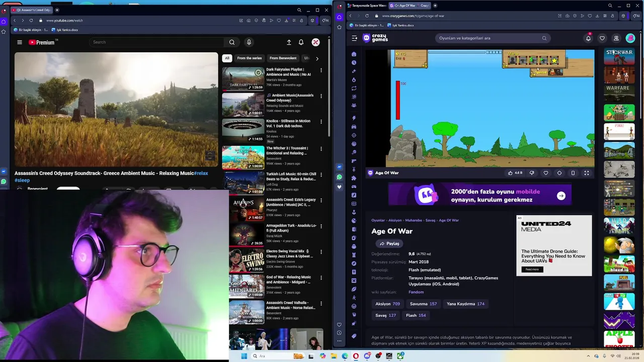Viewport: 644px width, 362px height.
Task: Toggle the CrazyGames sidebar menu
Action: pyautogui.click(x=354, y=38)
